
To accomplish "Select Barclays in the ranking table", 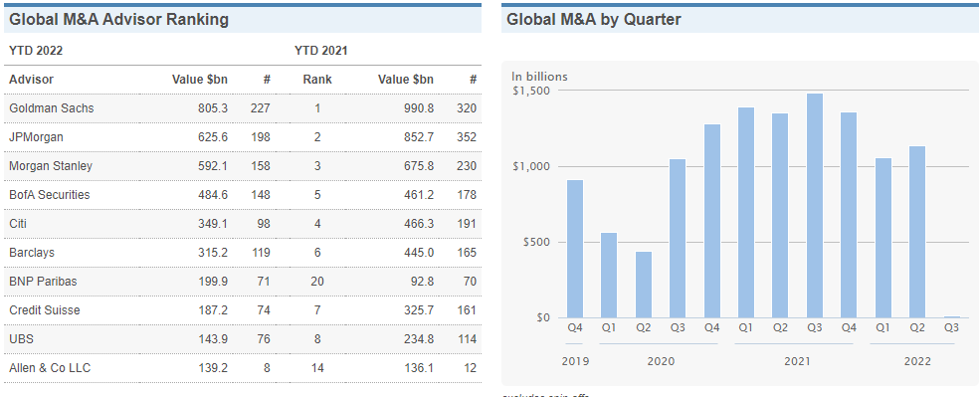I will pyautogui.click(x=32, y=253).
